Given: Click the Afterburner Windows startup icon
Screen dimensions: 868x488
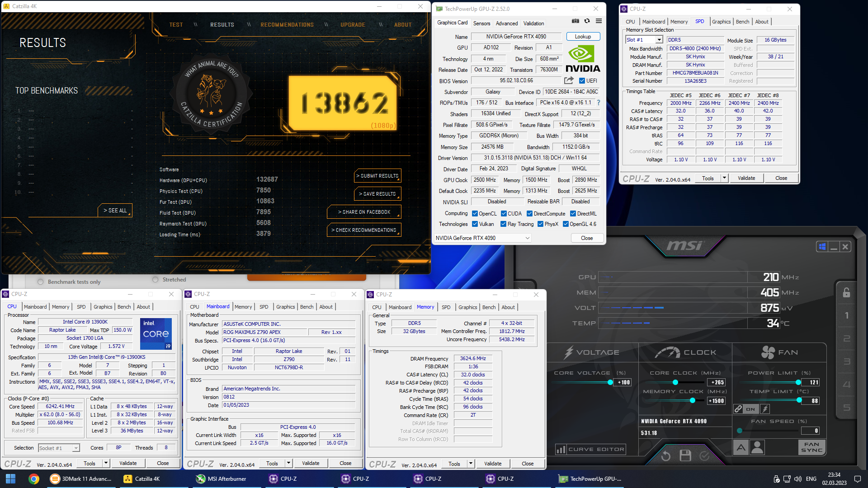Looking at the screenshot, I should pyautogui.click(x=822, y=247).
